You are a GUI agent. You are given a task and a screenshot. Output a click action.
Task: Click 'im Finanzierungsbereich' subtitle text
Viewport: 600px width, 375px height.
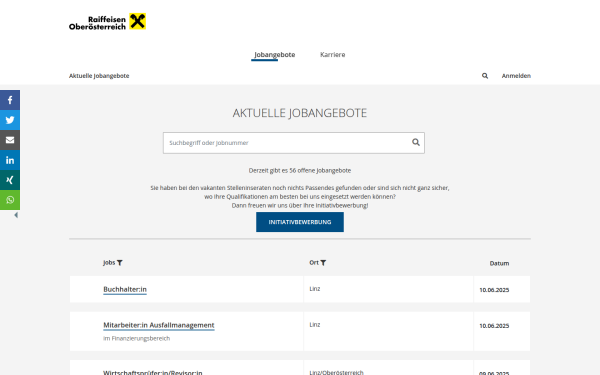(x=137, y=338)
